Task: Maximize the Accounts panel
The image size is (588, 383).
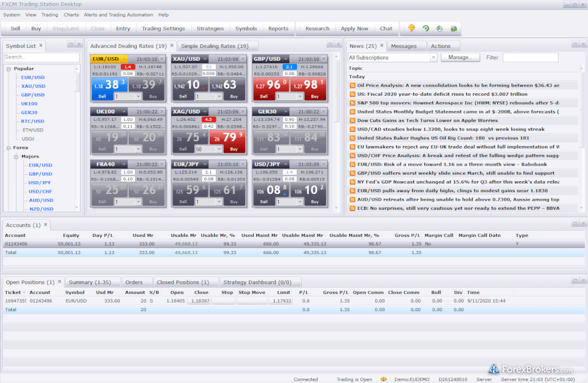Action: click(x=575, y=223)
